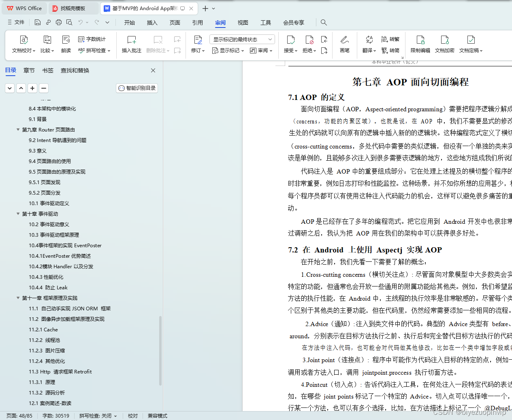Open the search magnifier in ribbon

pos(324,22)
